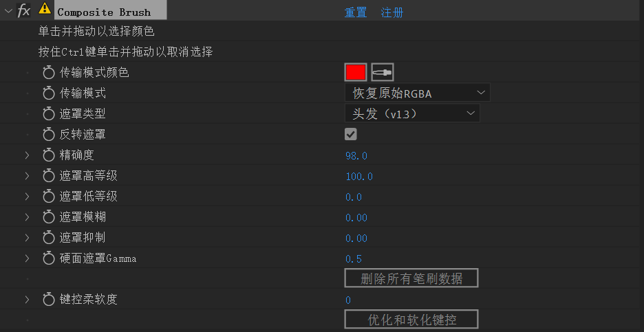Enable keyframe stopwatch for 精确度
The width and height of the screenshot is (644, 332).
click(49, 155)
